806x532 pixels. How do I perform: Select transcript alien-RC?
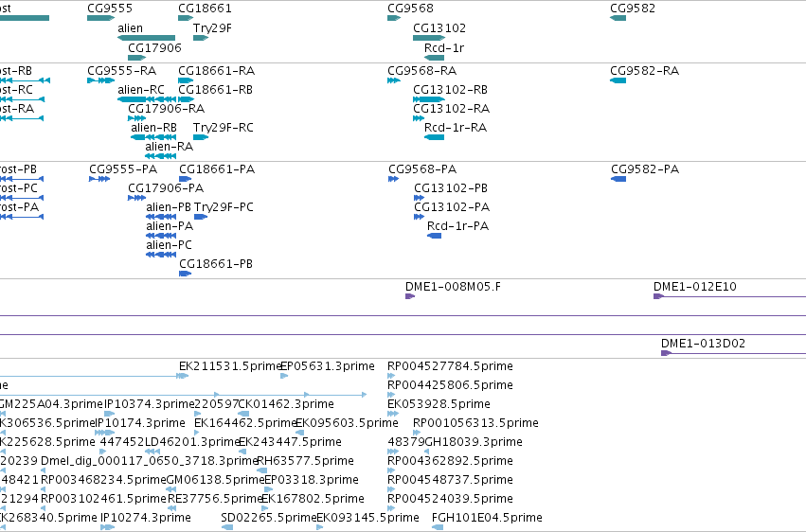[141, 89]
